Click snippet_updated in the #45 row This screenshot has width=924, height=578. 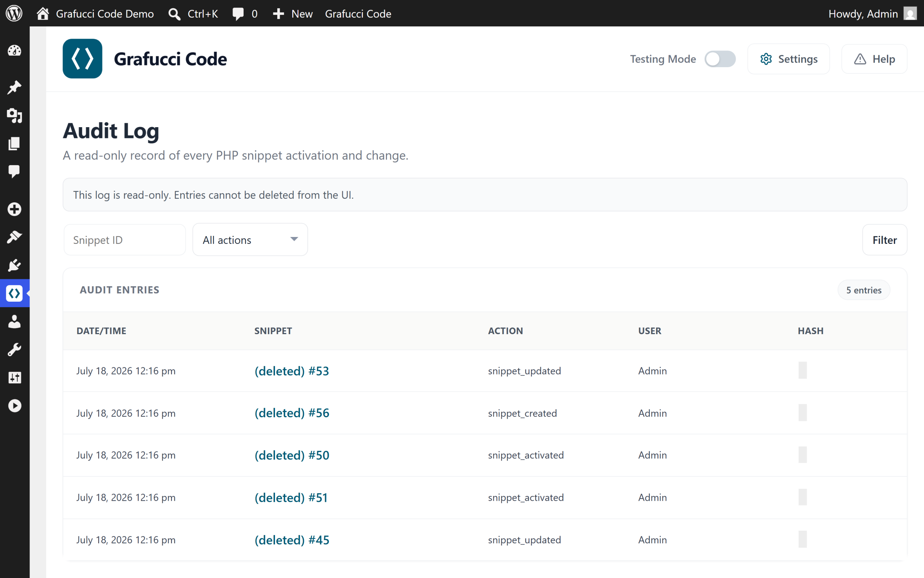click(x=524, y=540)
